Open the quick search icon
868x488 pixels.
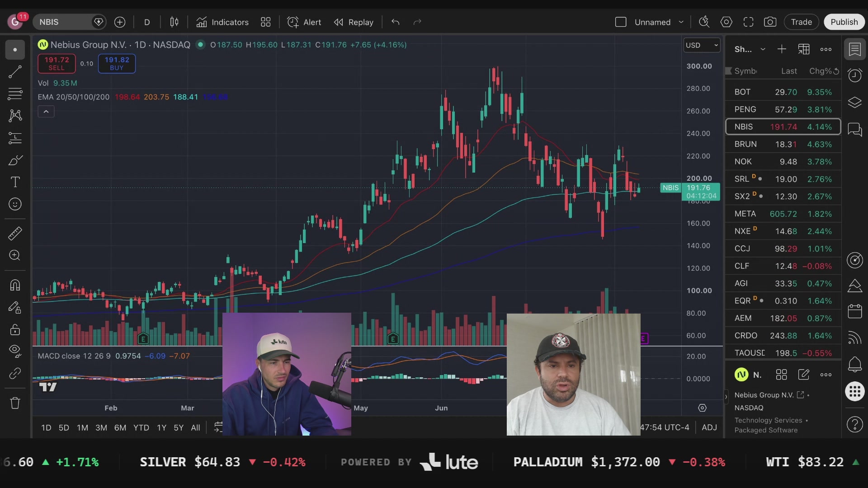(704, 22)
